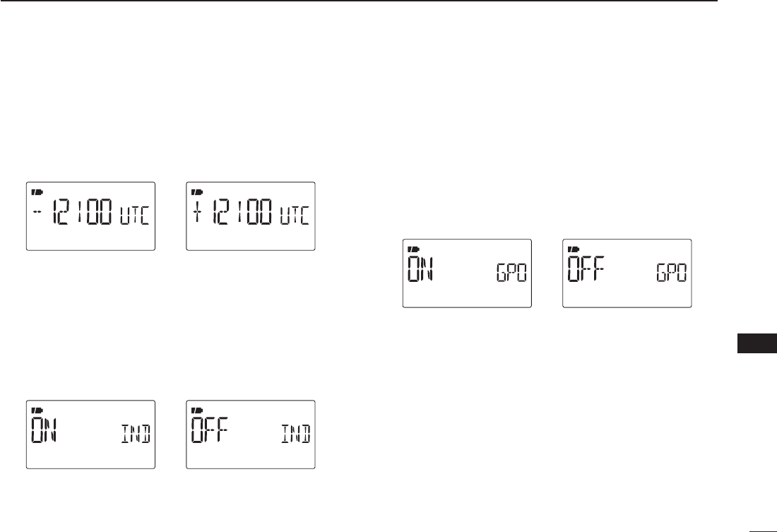Screen dimensions: 777x532
Task: Click the UTC label in the minus offset display
Action: [x=135, y=215]
